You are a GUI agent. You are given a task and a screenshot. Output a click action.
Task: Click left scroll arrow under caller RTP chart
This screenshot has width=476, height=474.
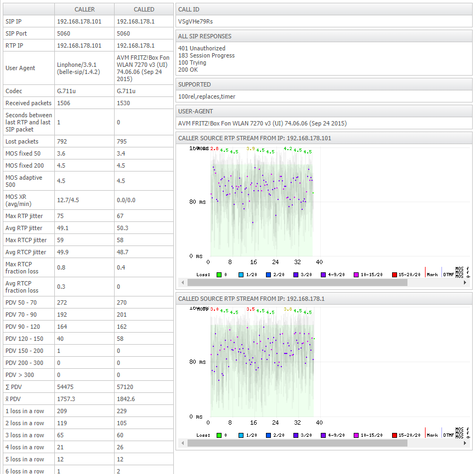(182, 283)
